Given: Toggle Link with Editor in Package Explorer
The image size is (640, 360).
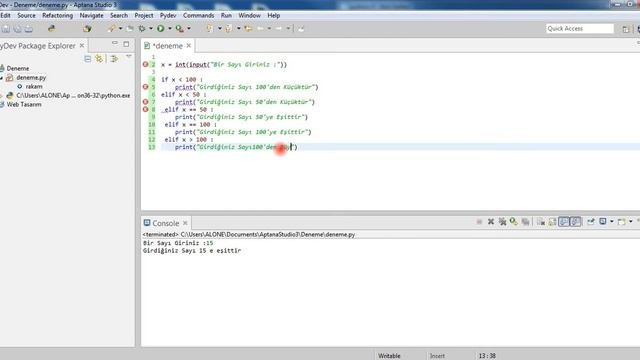Looking at the screenshot, I should click(99, 59).
